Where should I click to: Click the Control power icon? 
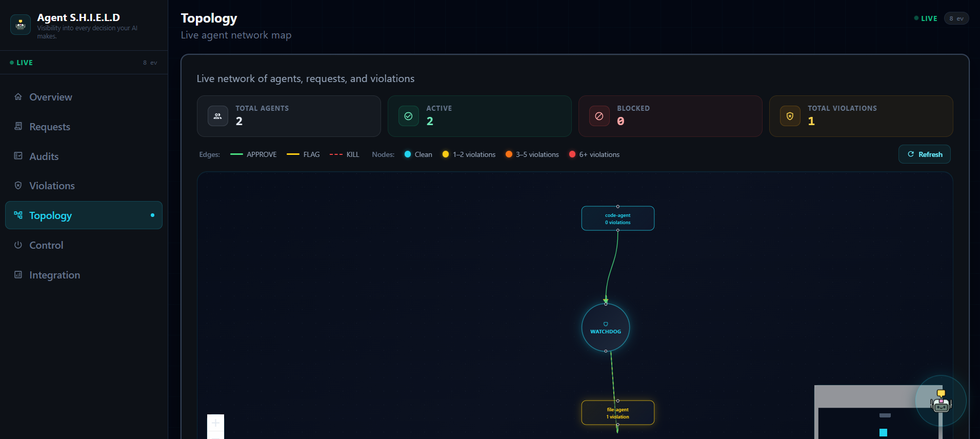[18, 245]
